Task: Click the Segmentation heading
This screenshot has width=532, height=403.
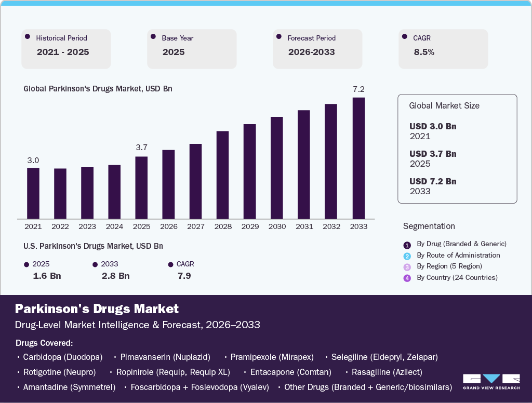Action: 429,226
